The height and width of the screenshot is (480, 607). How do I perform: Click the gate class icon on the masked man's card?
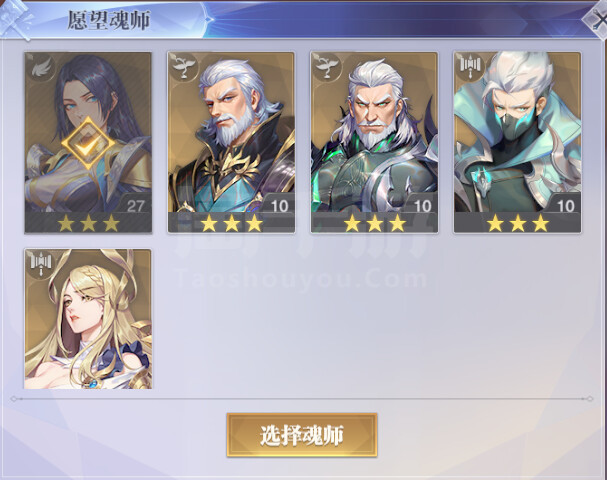click(469, 67)
